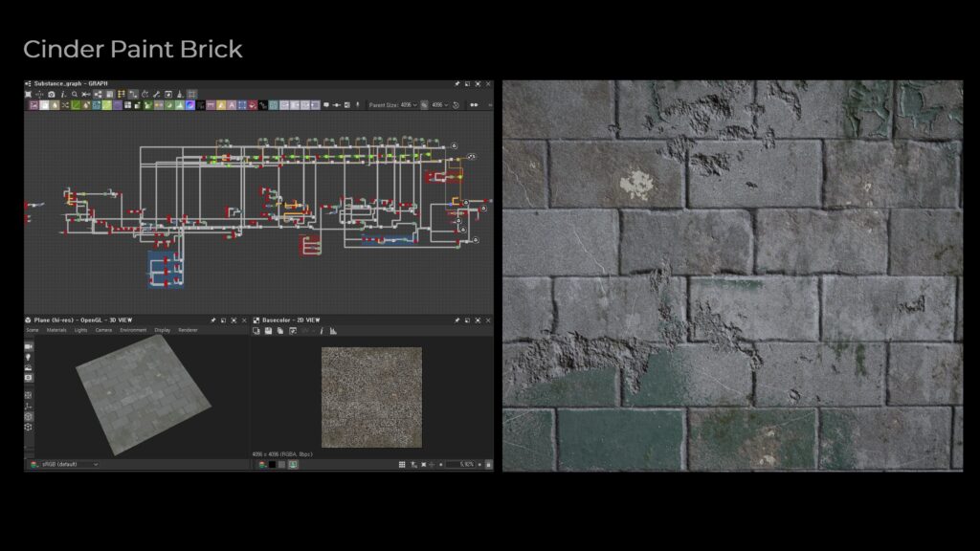
Task: Open the Parent Size height dropdown
Action: click(x=439, y=105)
